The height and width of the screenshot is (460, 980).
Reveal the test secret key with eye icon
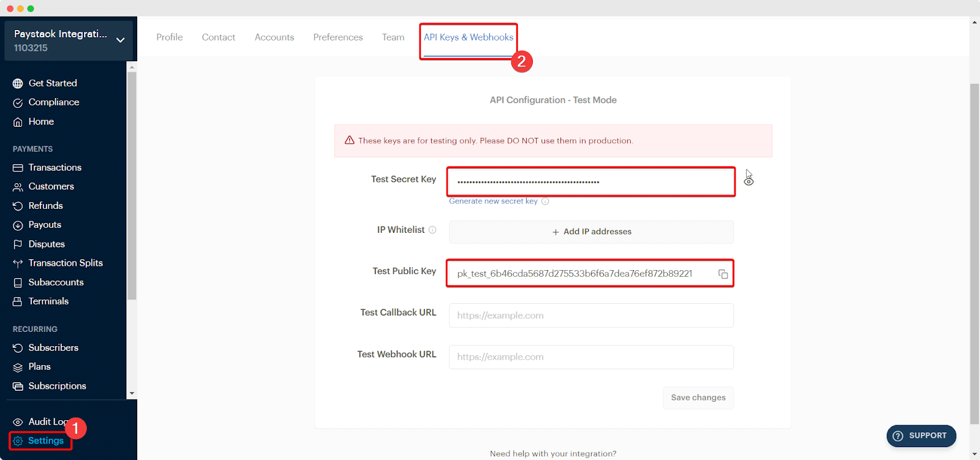[748, 181]
